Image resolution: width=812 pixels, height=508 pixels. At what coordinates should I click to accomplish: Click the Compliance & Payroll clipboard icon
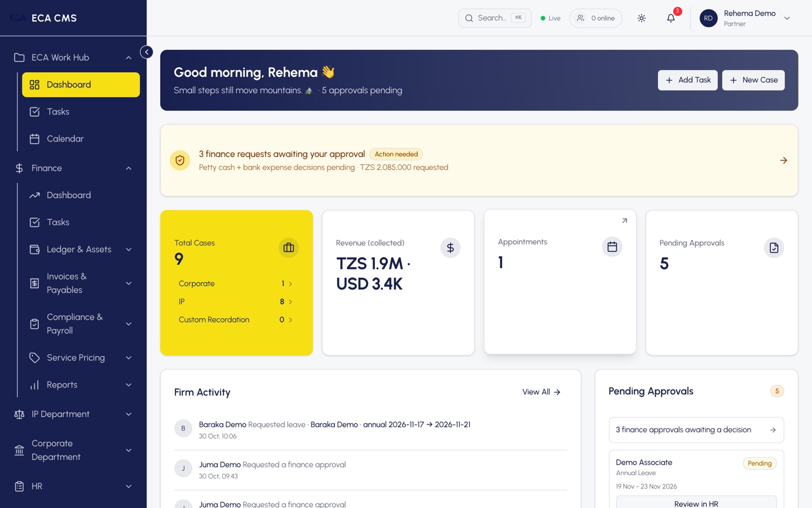pos(34,324)
